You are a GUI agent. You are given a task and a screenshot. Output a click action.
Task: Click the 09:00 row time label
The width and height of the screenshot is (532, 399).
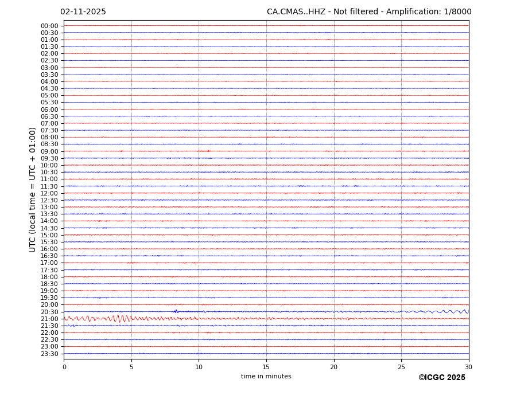pos(49,152)
